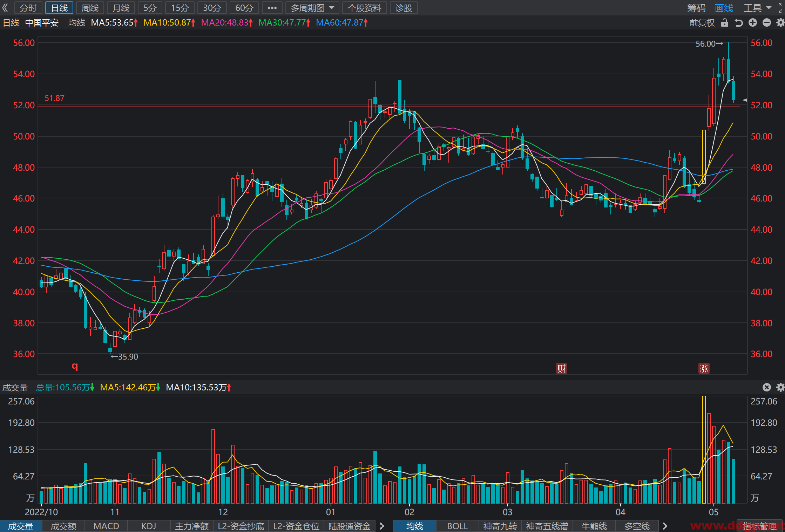
Task: Click the fullscreen expand arrows icon
Action: 780,8
